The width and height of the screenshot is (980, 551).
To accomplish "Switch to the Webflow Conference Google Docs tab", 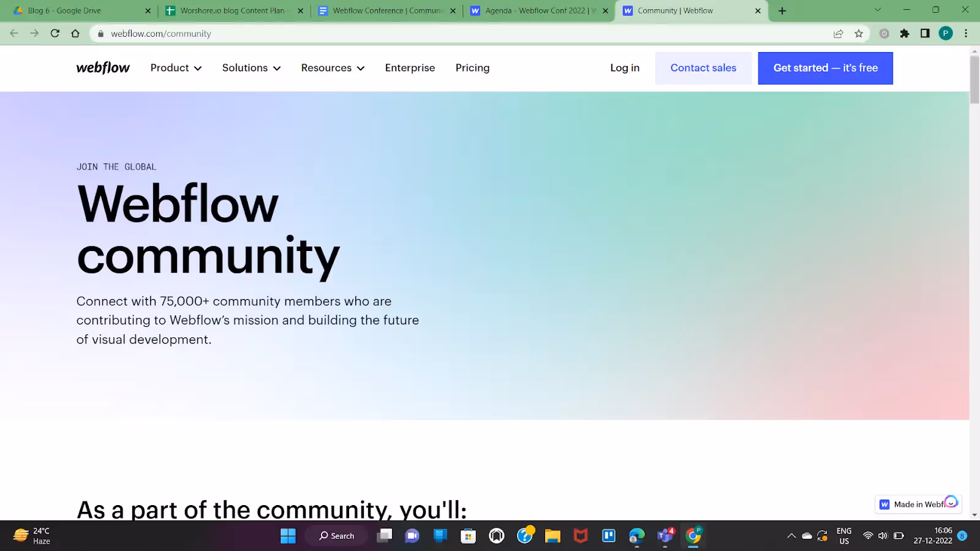I will coord(386,11).
